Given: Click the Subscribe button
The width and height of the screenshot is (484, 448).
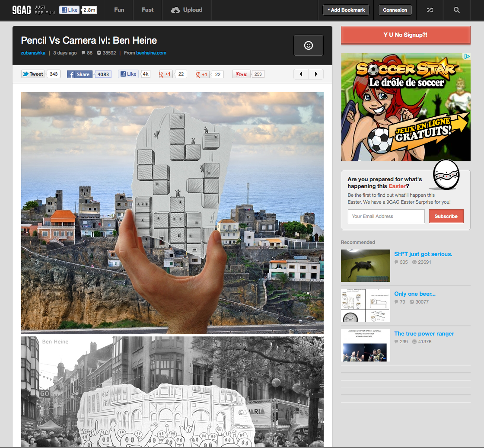Looking at the screenshot, I should (x=446, y=216).
